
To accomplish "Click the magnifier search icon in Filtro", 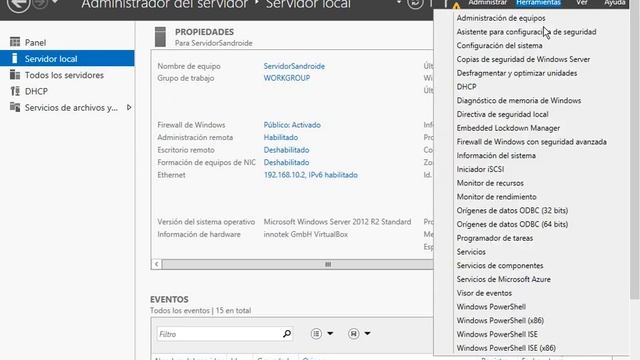I will point(287,334).
